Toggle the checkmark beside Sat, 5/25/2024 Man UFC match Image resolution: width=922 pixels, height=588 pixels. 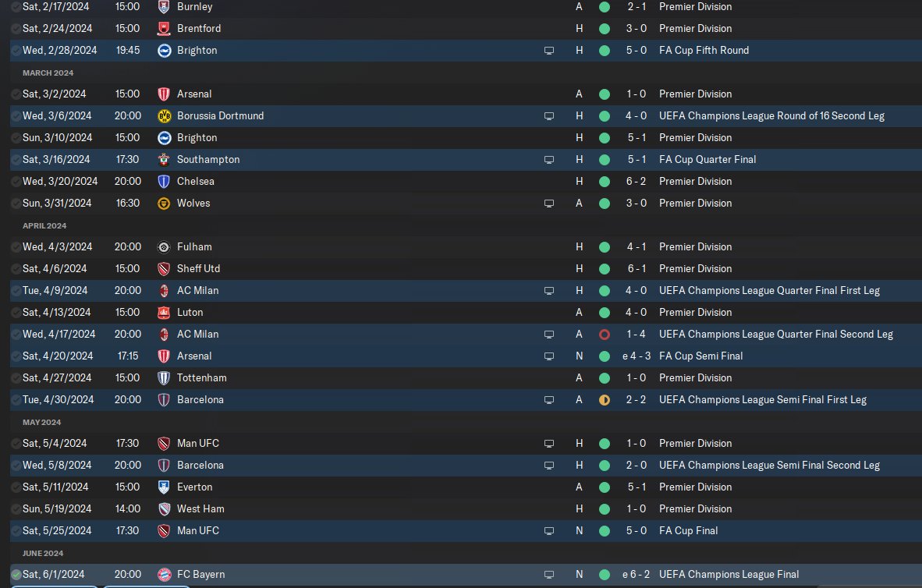(x=16, y=531)
